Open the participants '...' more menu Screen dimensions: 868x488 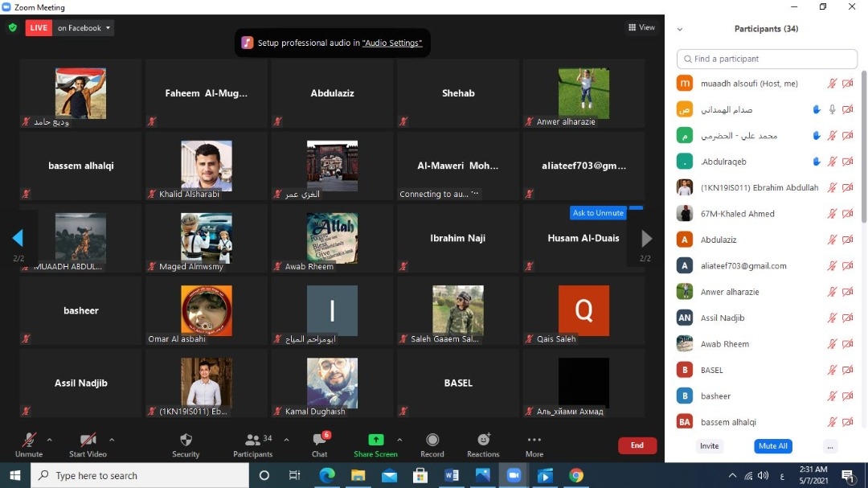coord(830,446)
